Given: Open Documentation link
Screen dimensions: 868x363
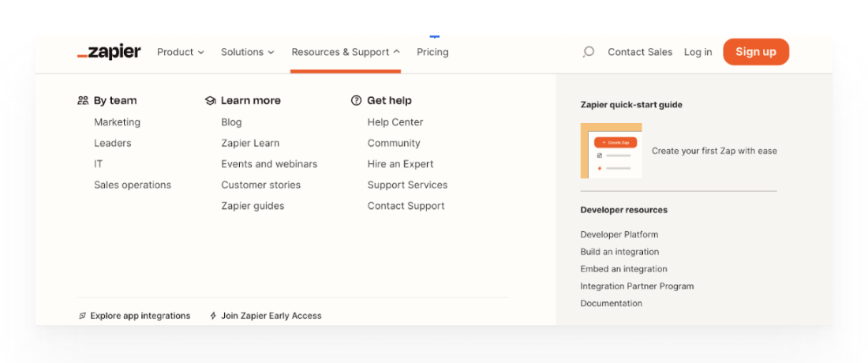Looking at the screenshot, I should 611,303.
